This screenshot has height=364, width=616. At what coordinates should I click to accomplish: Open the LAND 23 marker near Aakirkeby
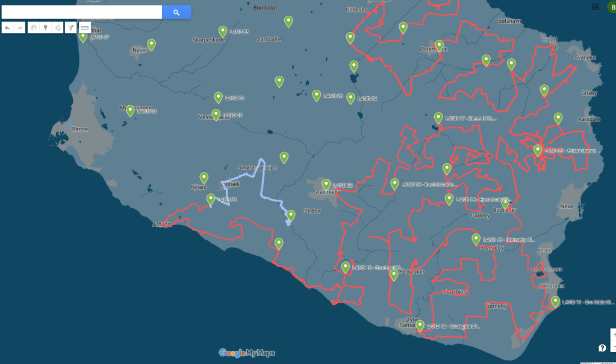click(326, 184)
